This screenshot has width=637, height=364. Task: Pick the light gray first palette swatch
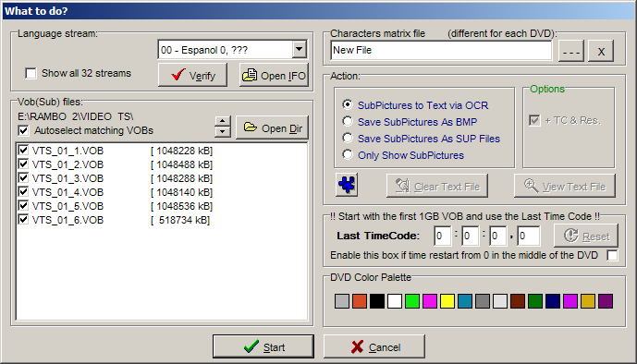[x=342, y=301]
